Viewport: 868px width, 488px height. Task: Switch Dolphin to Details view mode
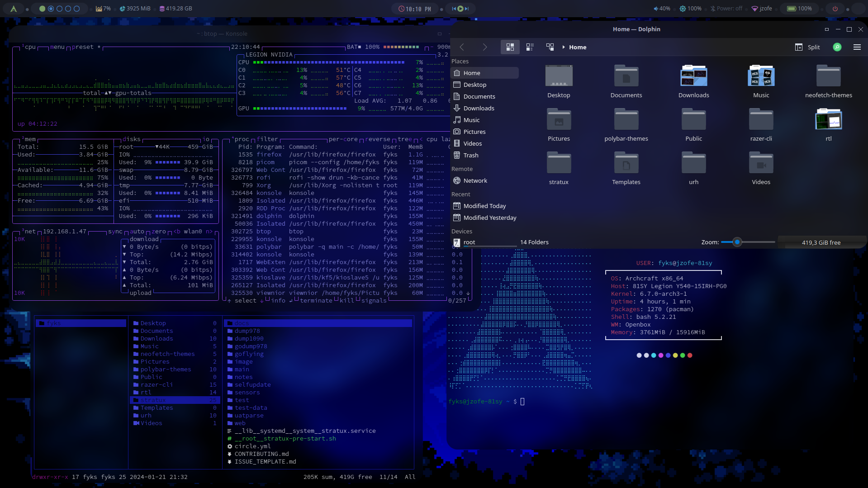550,47
